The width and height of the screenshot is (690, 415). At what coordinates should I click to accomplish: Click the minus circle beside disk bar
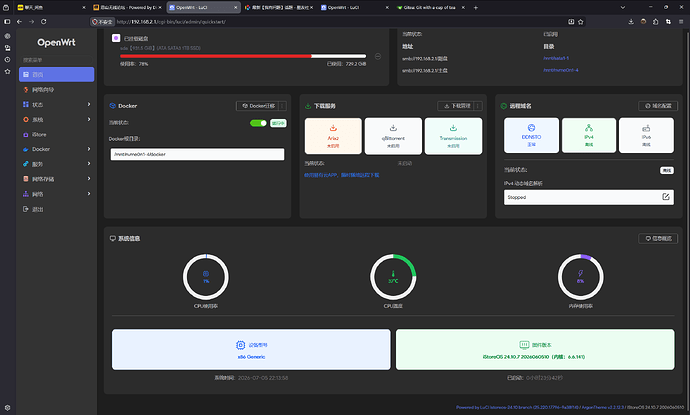coord(378,56)
